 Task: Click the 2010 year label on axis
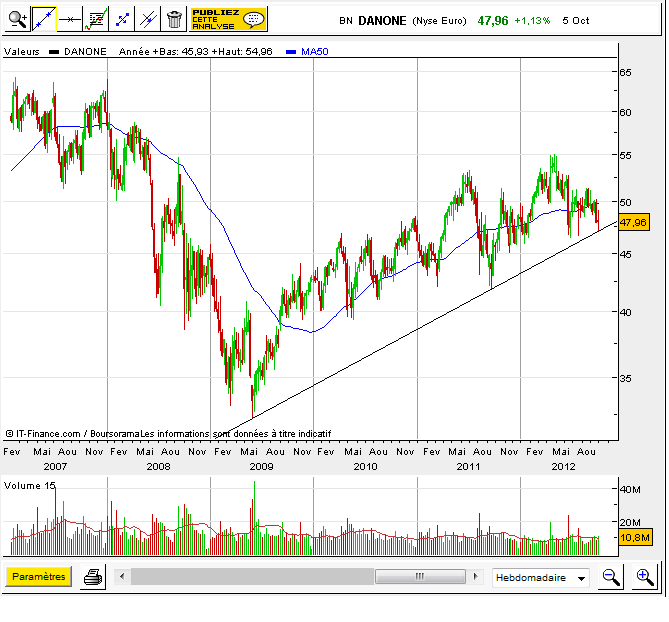(x=365, y=467)
